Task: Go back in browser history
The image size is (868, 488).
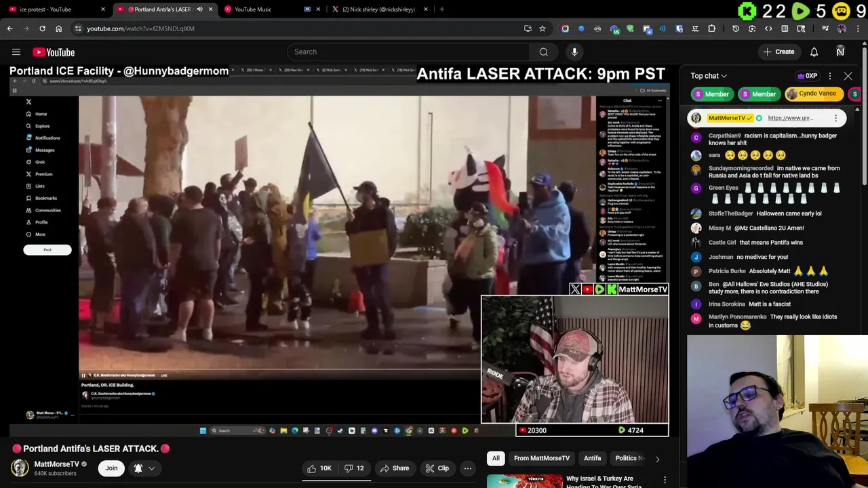Action: point(9,28)
